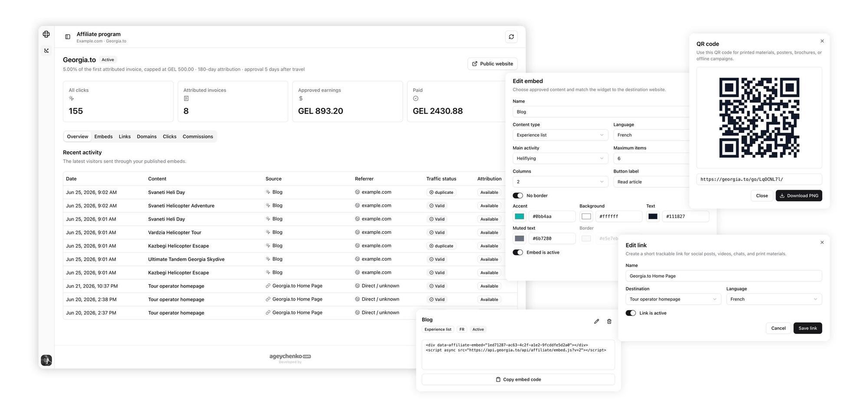Toggle the Embed is active switch
Screen dimensions: 868x417
coord(518,253)
